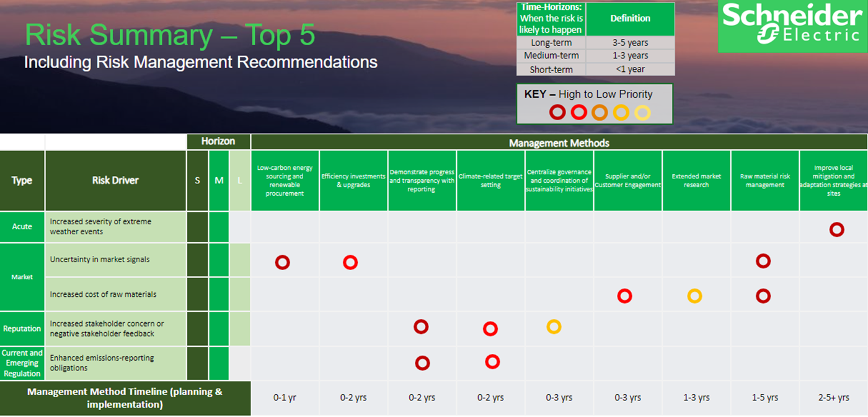The height and width of the screenshot is (417, 868).
Task: Select the extreme weather local mitigation circle
Action: click(836, 230)
